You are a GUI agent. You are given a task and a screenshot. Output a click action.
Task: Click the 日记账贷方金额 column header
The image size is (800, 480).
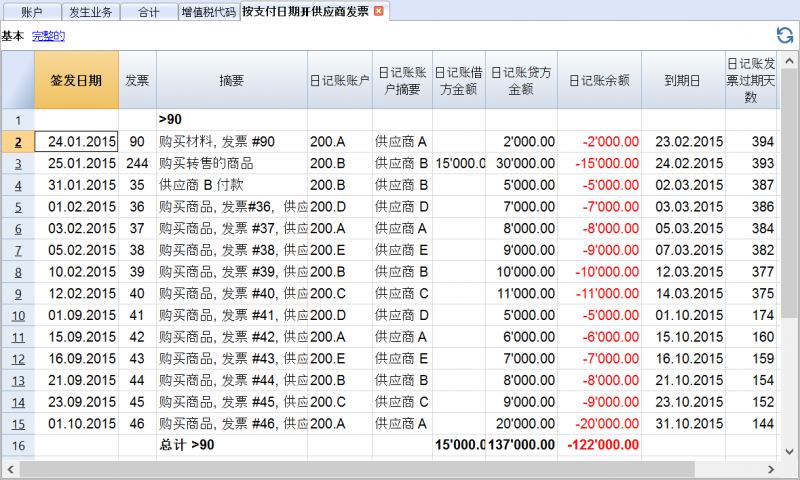click(521, 80)
